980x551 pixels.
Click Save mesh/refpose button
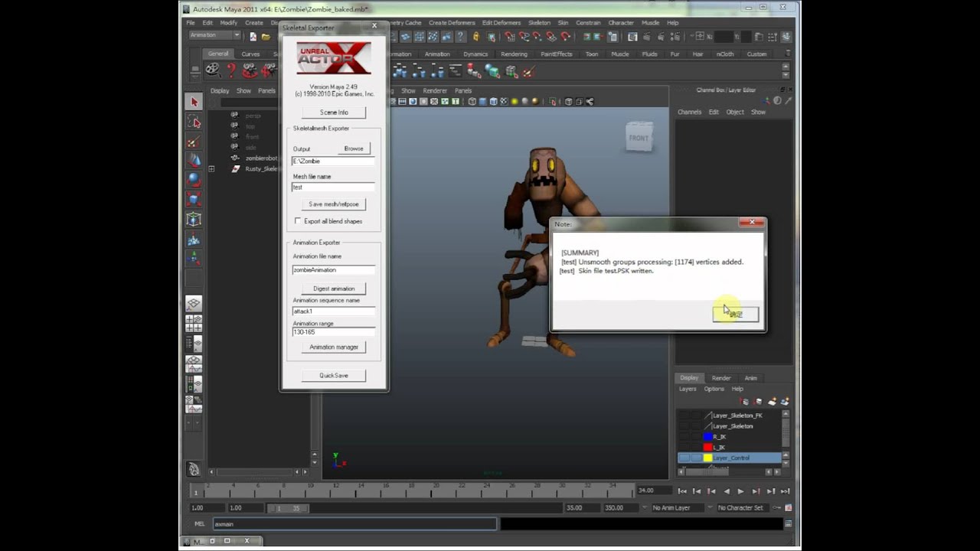[334, 204]
